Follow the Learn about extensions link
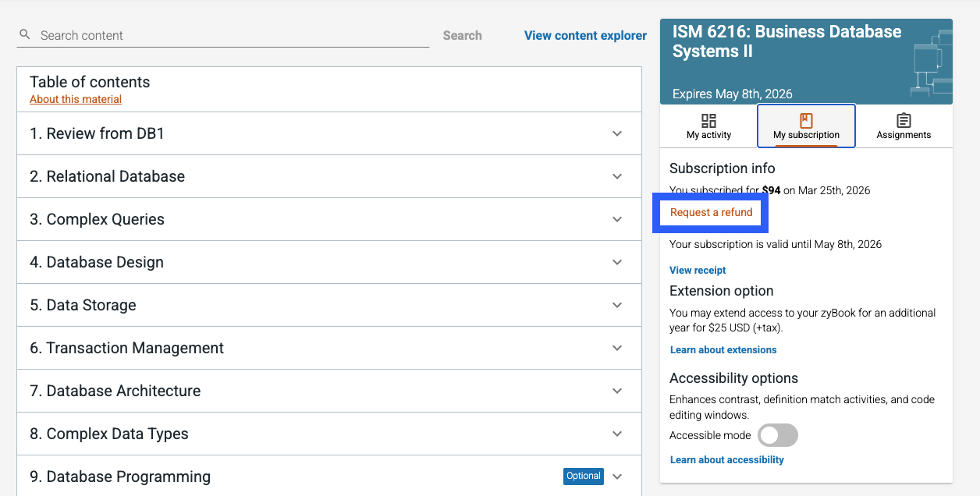The width and height of the screenshot is (980, 496). [x=723, y=349]
